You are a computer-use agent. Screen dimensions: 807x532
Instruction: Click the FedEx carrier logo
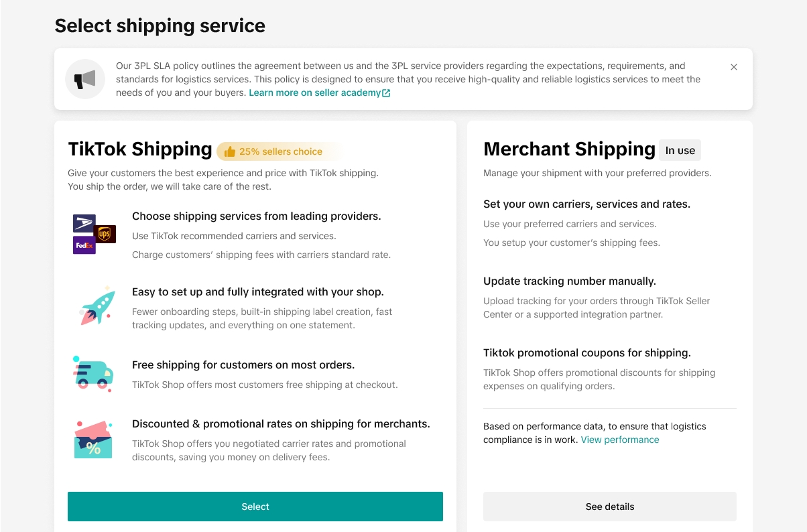(x=84, y=245)
